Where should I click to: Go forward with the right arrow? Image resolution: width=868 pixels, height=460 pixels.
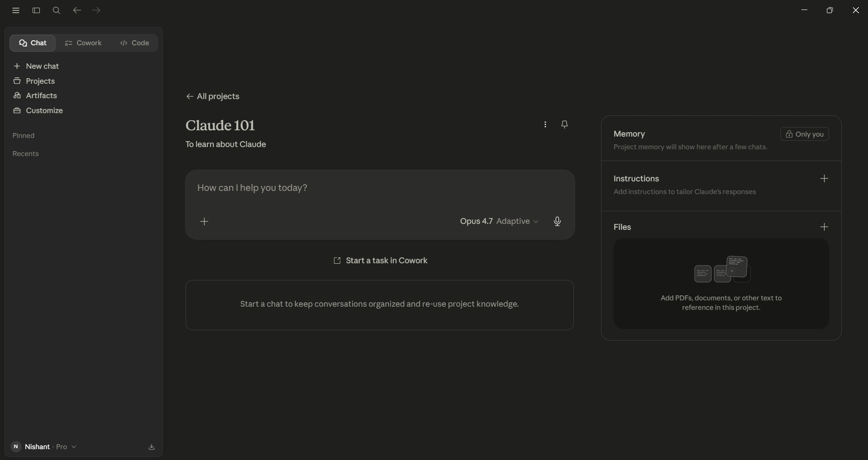click(96, 10)
